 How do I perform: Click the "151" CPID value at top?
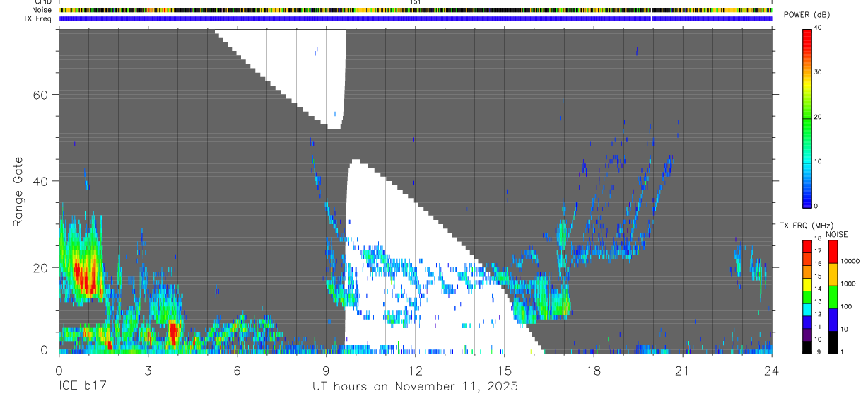click(416, 2)
